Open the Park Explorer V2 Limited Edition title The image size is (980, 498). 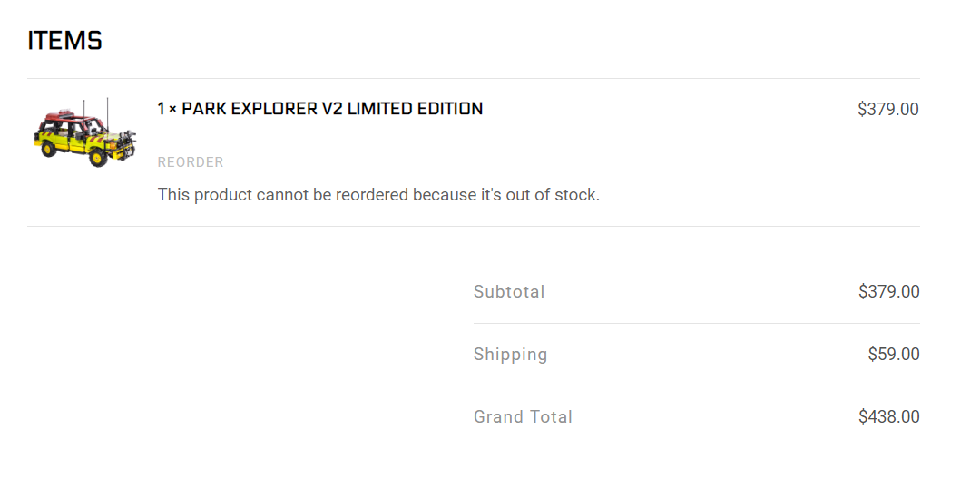pos(320,109)
